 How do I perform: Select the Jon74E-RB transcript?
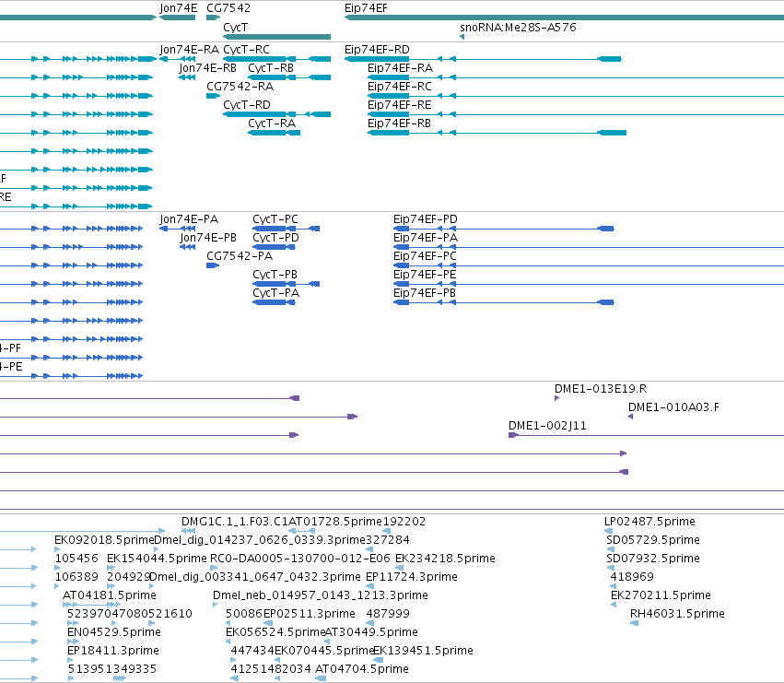pyautogui.click(x=187, y=77)
